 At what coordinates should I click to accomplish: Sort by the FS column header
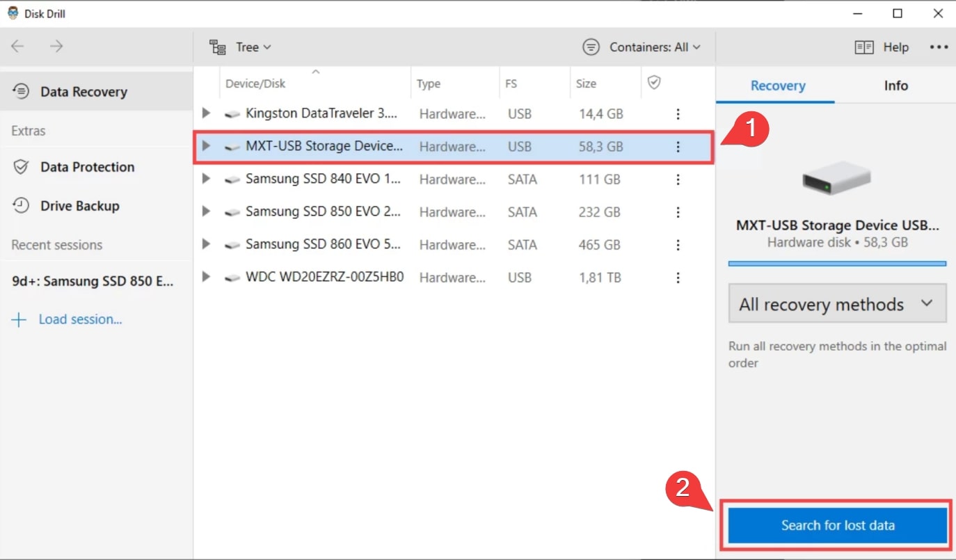[511, 83]
